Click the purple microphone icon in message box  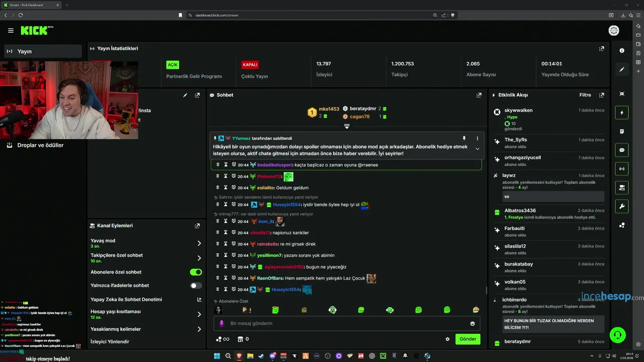pos(222,323)
